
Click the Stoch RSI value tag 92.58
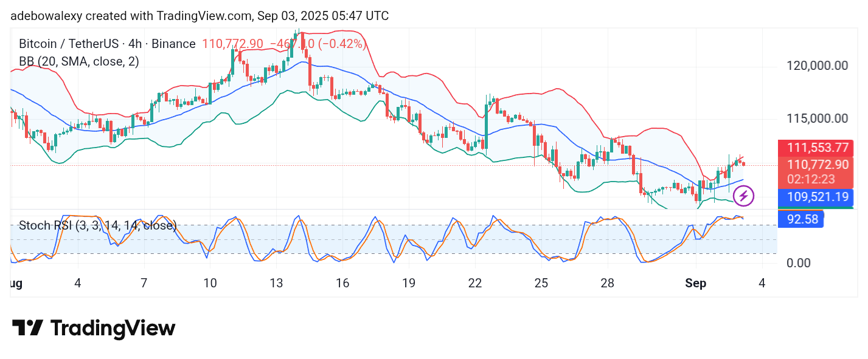801,219
